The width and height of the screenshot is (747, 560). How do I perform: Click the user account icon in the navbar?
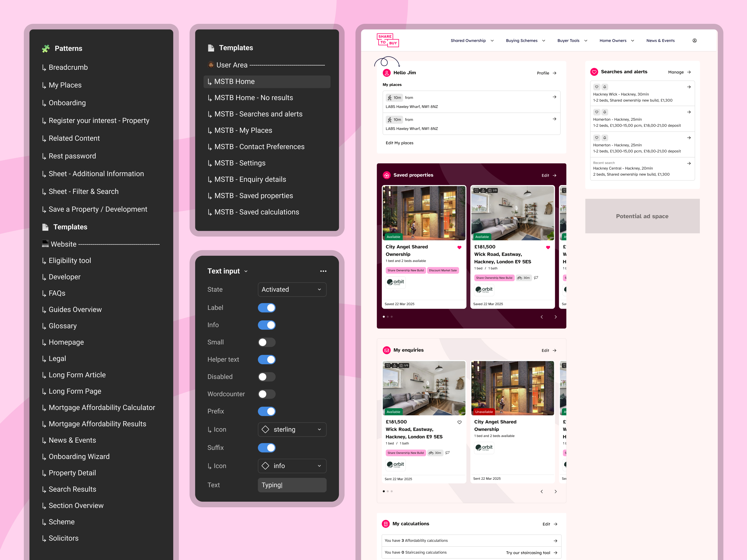(x=694, y=41)
